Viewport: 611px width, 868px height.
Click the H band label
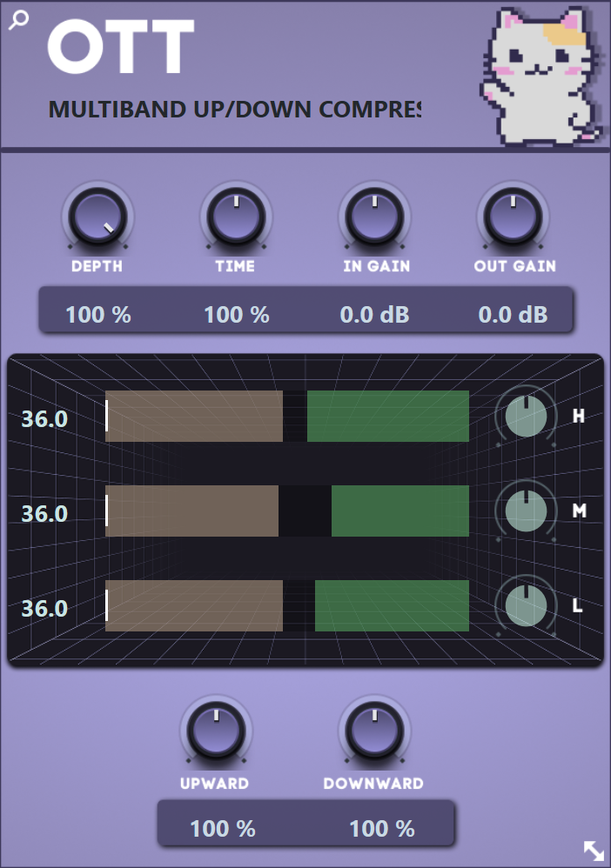coord(578,416)
